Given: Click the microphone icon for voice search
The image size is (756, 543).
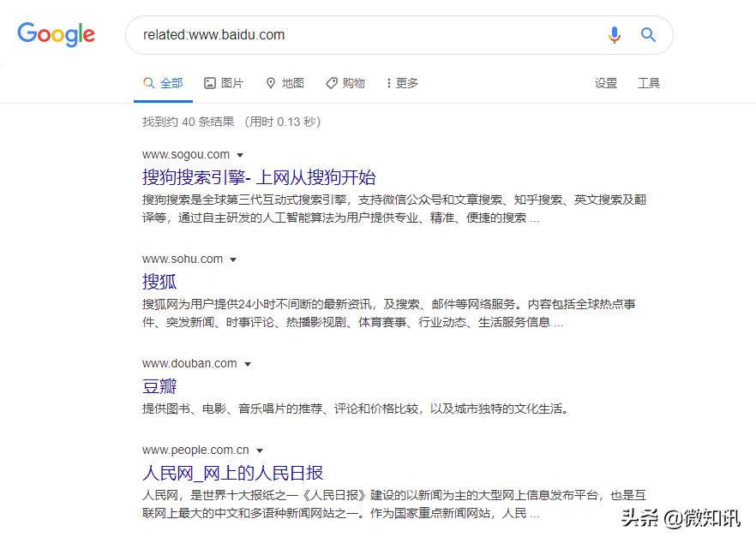Looking at the screenshot, I should pyautogui.click(x=615, y=35).
